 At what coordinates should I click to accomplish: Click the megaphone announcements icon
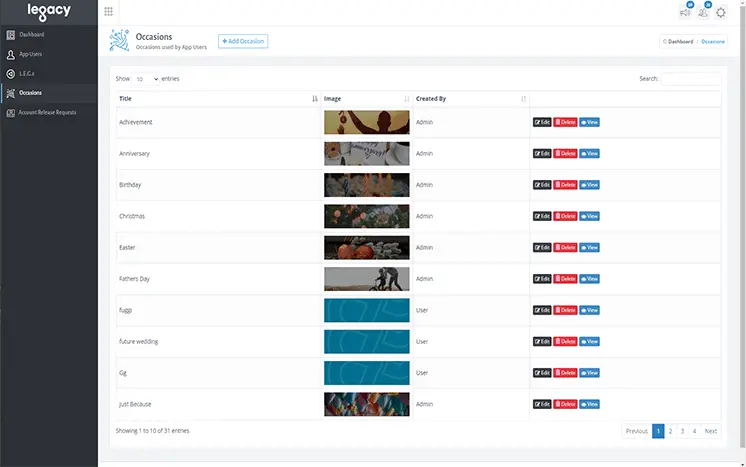click(x=685, y=13)
